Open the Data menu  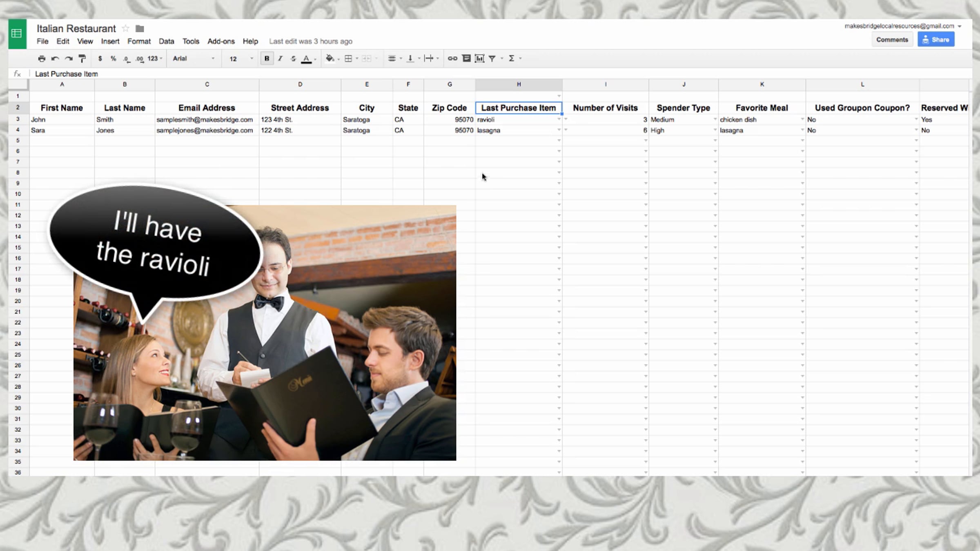(x=166, y=41)
